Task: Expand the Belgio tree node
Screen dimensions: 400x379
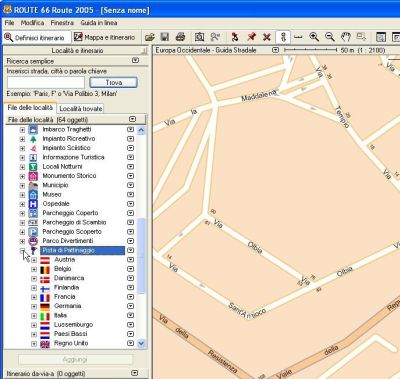Action: coord(34,269)
